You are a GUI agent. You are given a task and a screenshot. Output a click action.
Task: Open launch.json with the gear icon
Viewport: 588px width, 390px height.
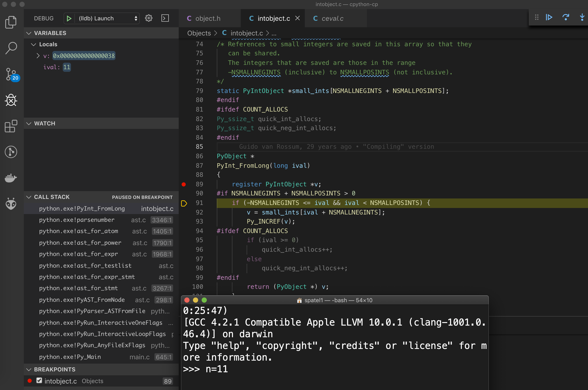[149, 18]
